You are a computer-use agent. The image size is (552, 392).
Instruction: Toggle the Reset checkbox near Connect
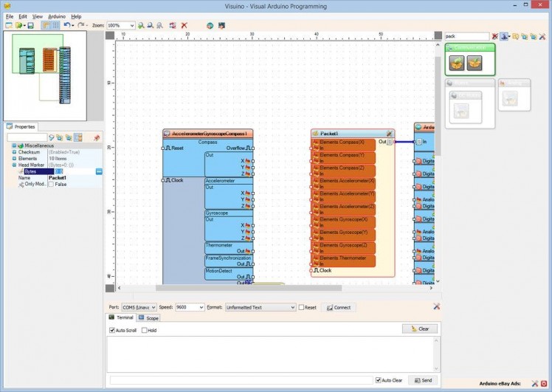301,307
